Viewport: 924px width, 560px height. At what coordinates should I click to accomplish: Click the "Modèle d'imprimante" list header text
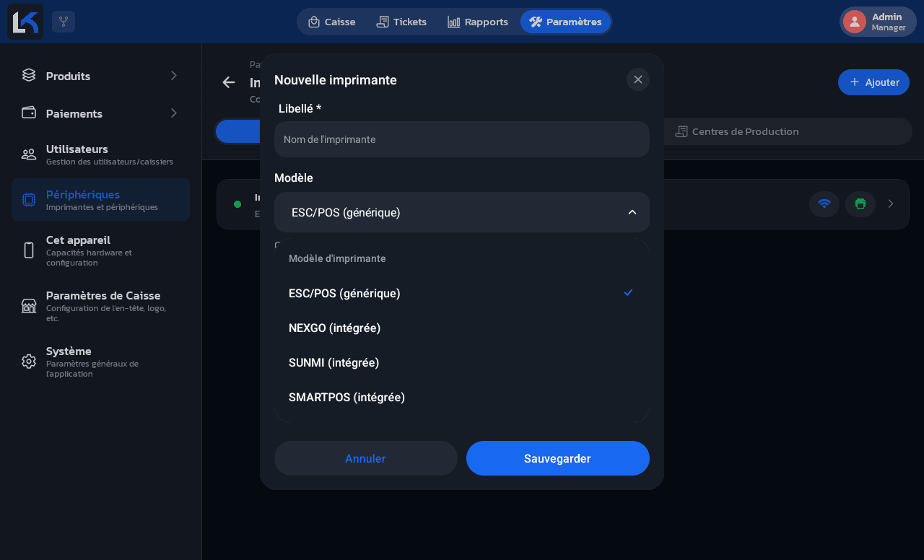point(337,258)
